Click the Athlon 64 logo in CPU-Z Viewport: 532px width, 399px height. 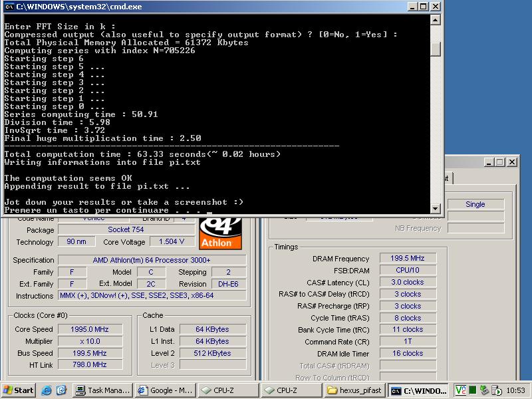[x=221, y=234]
